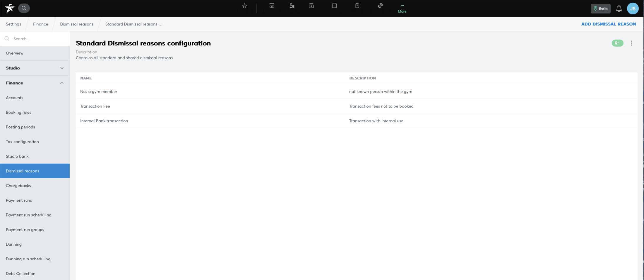Open Favorites via the star icon
The height and width of the screenshot is (280, 644).
click(x=245, y=6)
